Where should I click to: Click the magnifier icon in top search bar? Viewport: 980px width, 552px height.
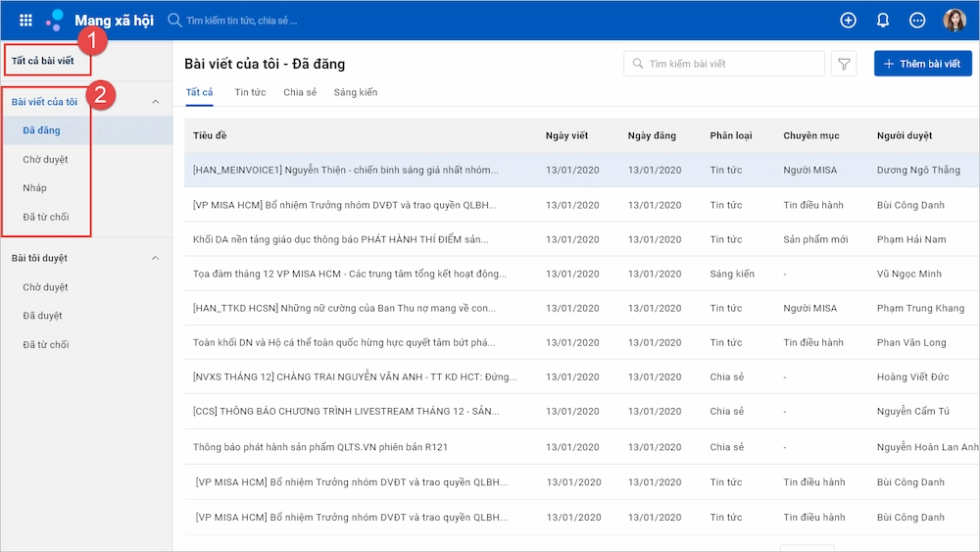174,20
